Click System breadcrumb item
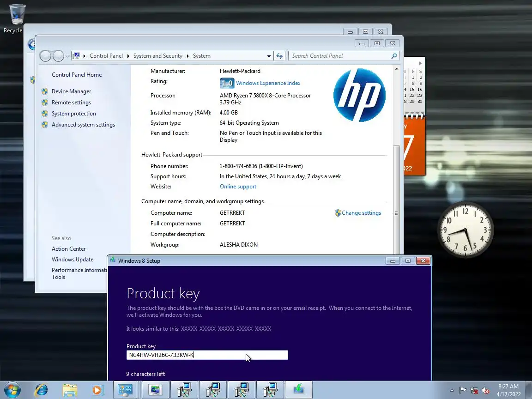This screenshot has height=399, width=532. point(201,55)
